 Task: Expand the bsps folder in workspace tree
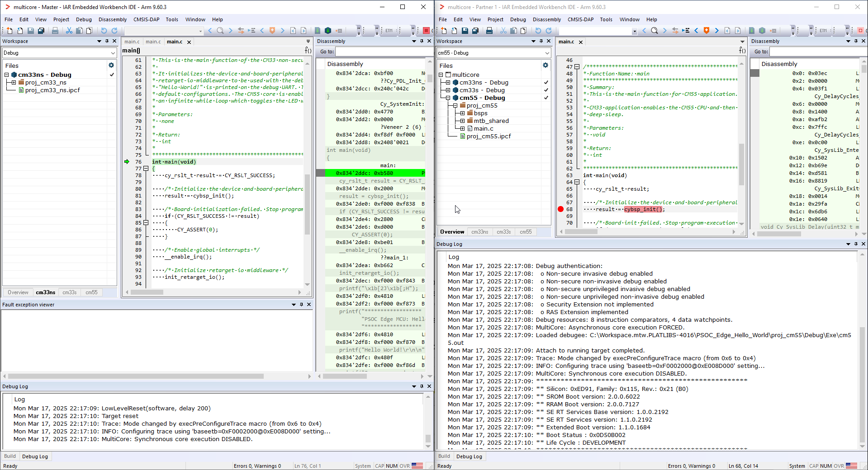[x=462, y=113]
